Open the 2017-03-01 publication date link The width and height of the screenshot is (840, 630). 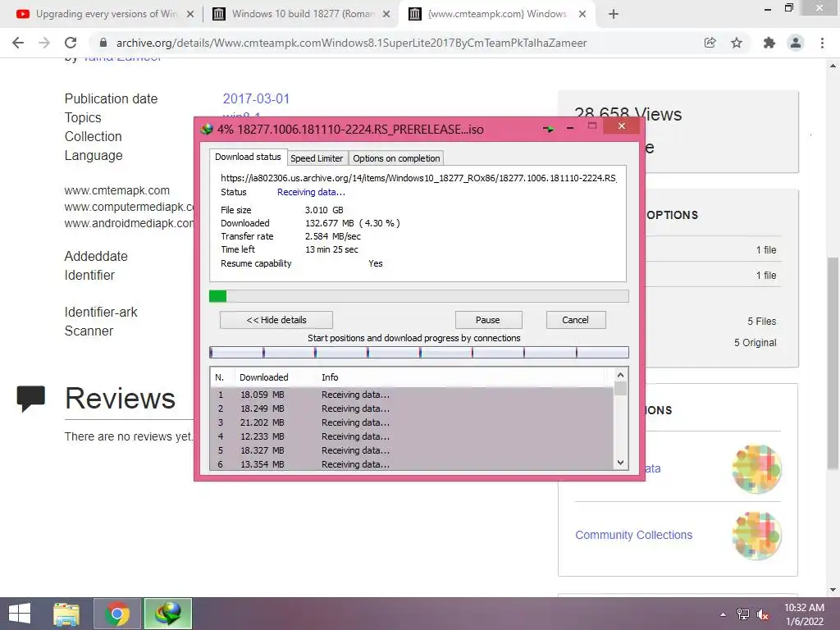tap(256, 98)
